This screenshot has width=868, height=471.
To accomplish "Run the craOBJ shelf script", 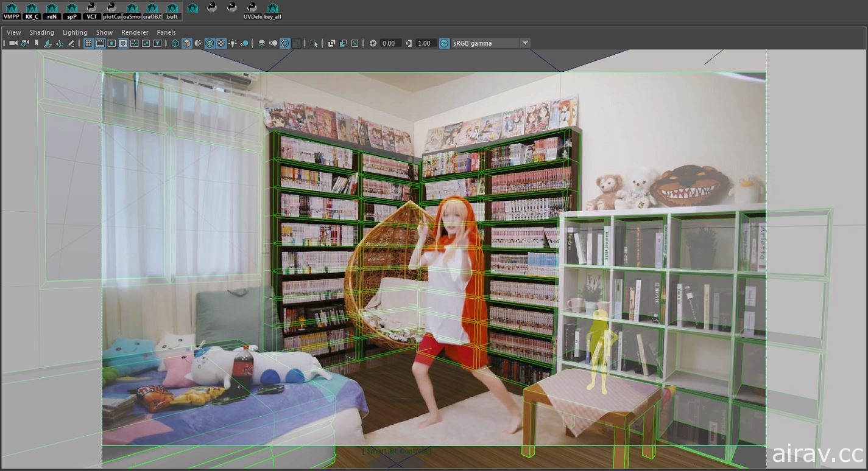I will point(152,11).
